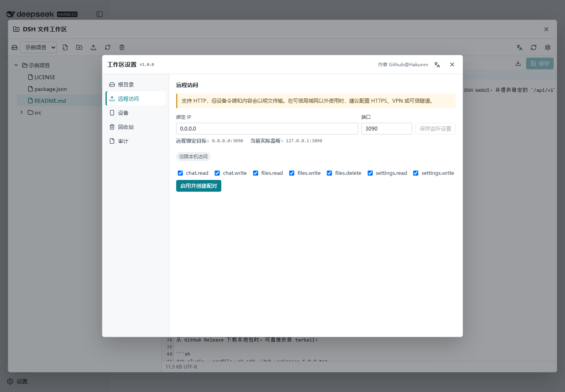This screenshot has height=392, width=565.
Task: Click the 设置 label at bottom left
Action: coord(22,381)
